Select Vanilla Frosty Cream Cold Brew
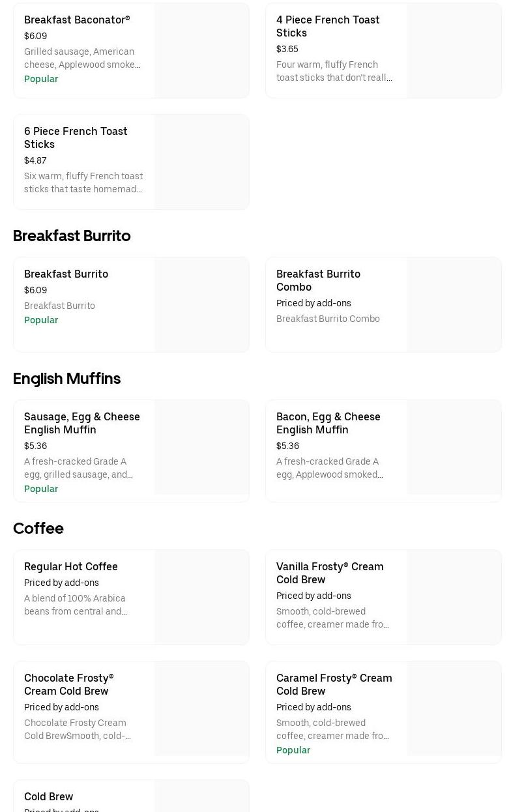Image resolution: width=524 pixels, height=812 pixels. tap(329, 573)
